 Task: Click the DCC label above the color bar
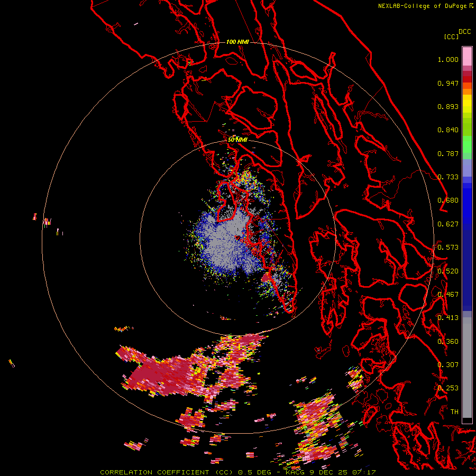coord(464,32)
